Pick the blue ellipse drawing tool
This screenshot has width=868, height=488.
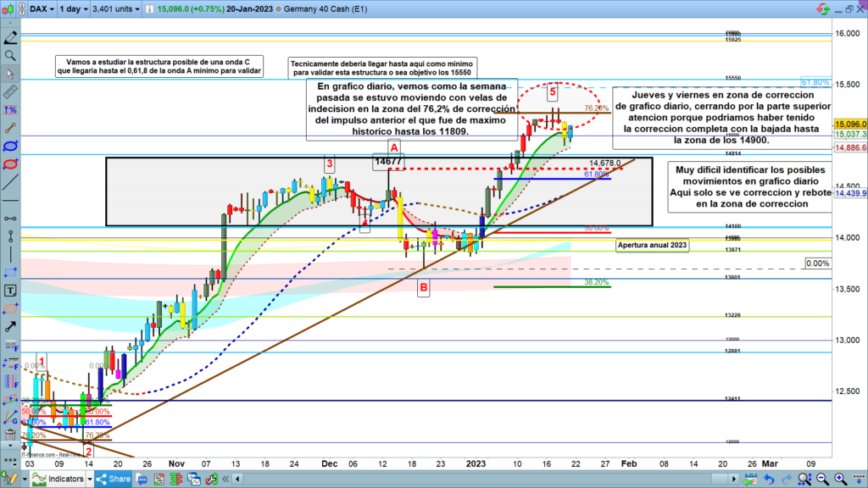[x=10, y=145]
